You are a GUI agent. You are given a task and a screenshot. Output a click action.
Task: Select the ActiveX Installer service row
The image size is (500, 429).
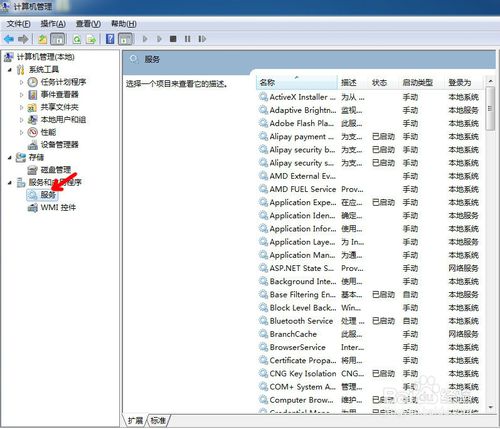(369, 97)
